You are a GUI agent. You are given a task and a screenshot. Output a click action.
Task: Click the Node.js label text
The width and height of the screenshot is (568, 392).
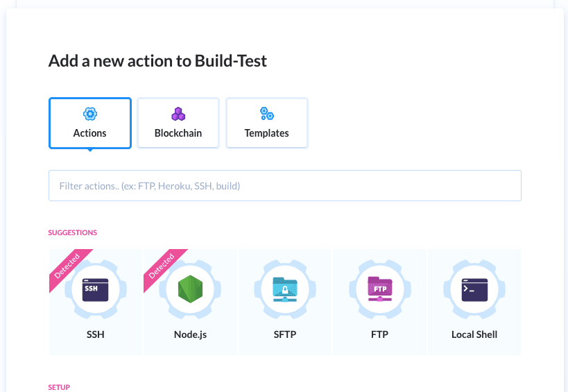pos(190,334)
